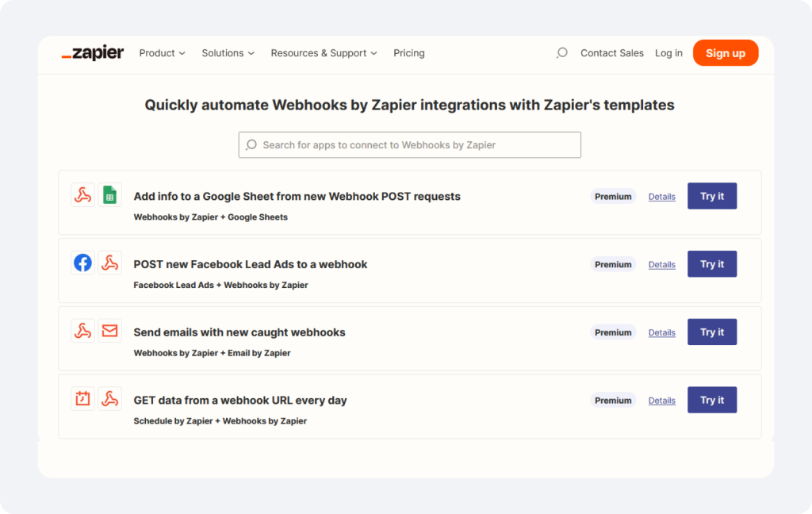Try the GET data every day template

coord(712,400)
